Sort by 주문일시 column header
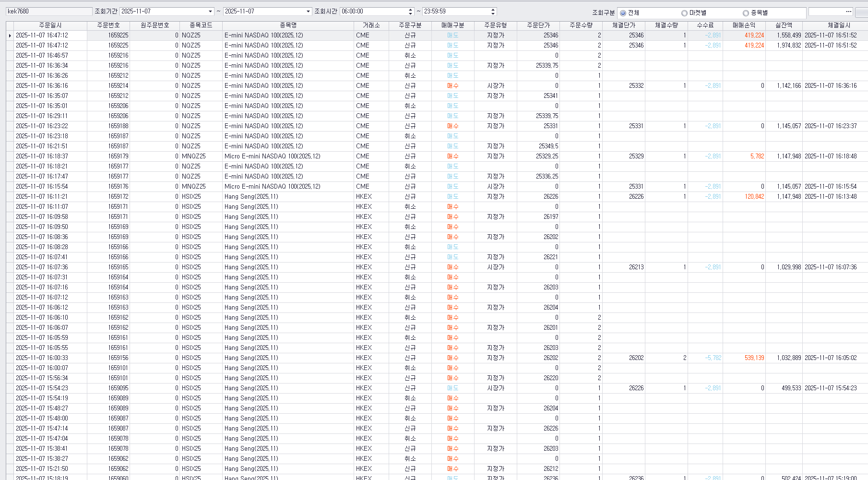The image size is (868, 480). (50, 25)
